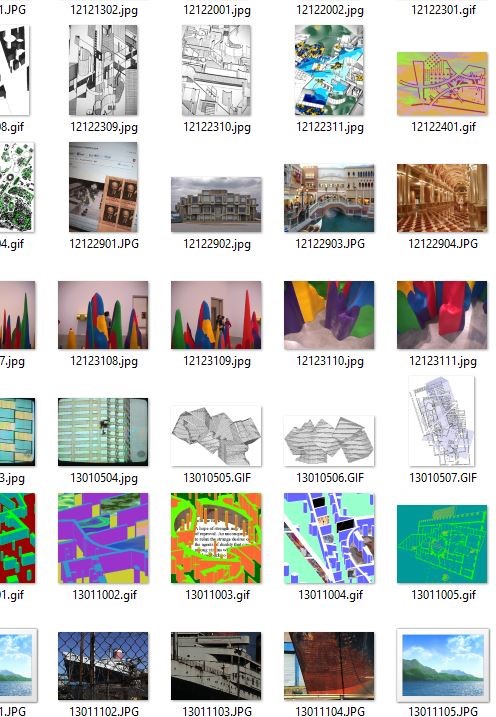
Task: Open line drawing thumbnail 12122310.jpg
Action: (x=216, y=70)
